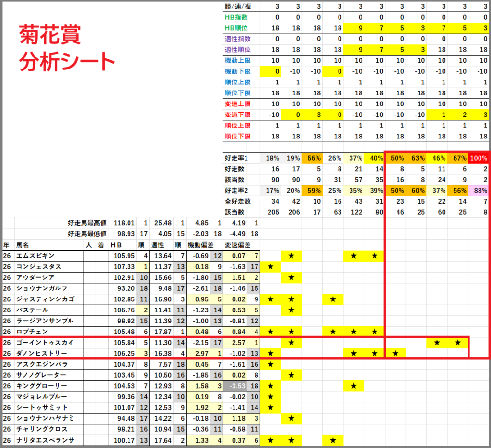Select the 56% cell in 好走率1

tap(312, 158)
